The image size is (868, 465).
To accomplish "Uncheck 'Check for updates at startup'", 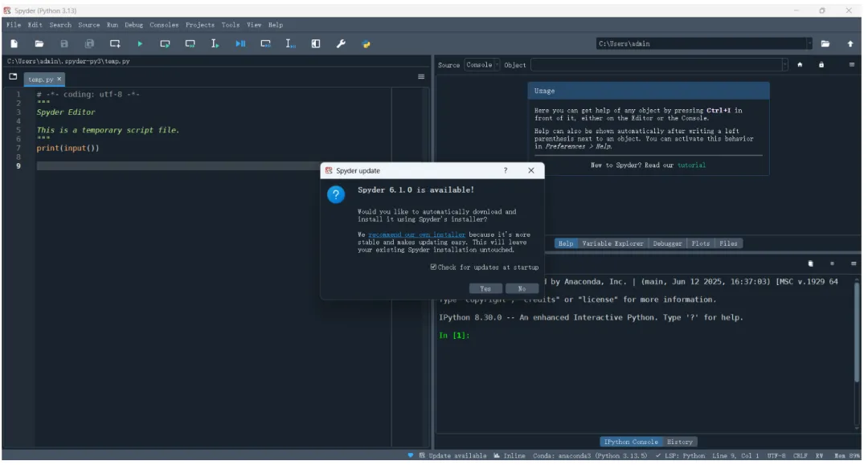I will (x=434, y=267).
